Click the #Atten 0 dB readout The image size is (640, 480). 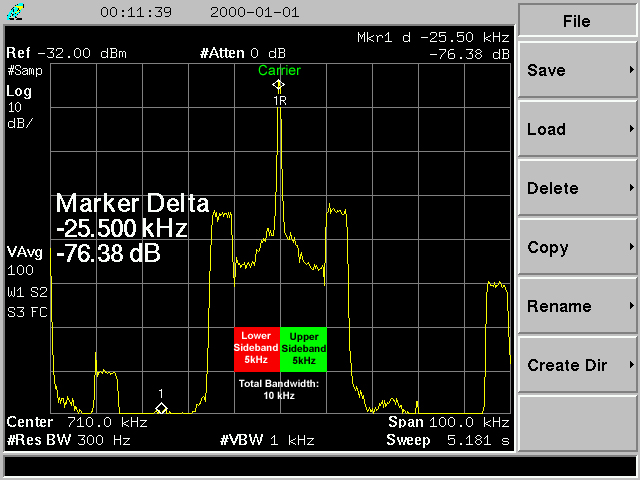coord(243,53)
